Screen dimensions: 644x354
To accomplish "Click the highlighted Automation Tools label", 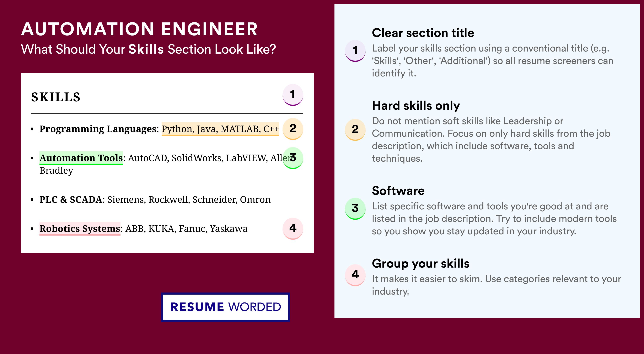I will coord(81,158).
